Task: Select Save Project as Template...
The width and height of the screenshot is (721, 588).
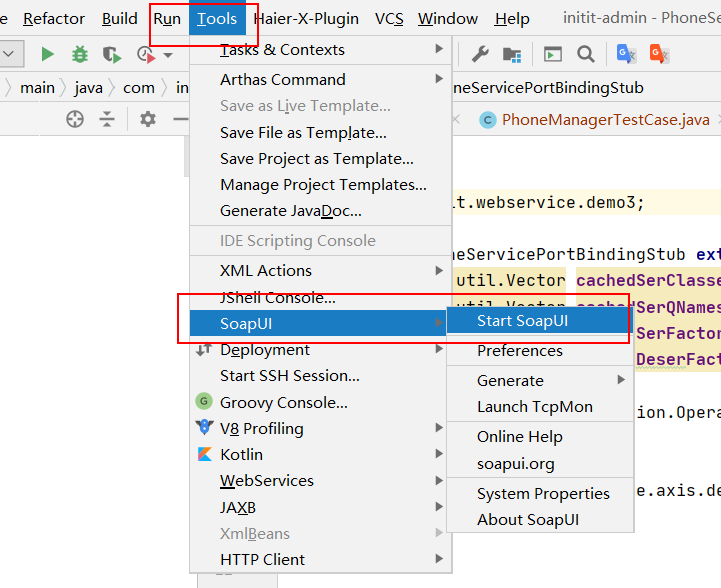Action: (320, 159)
